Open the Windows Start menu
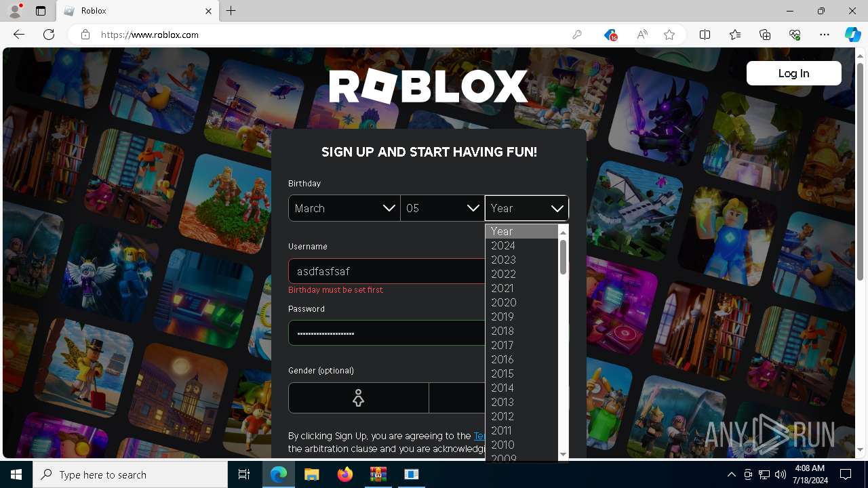 [x=16, y=474]
